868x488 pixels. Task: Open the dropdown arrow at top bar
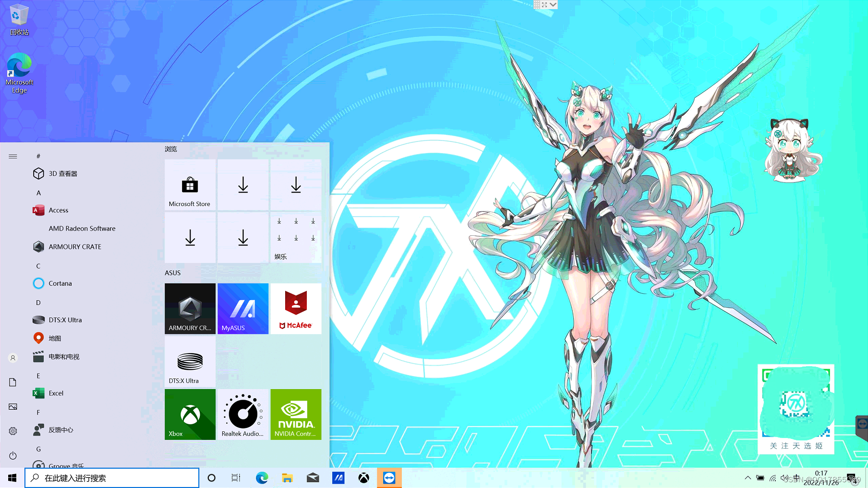553,5
